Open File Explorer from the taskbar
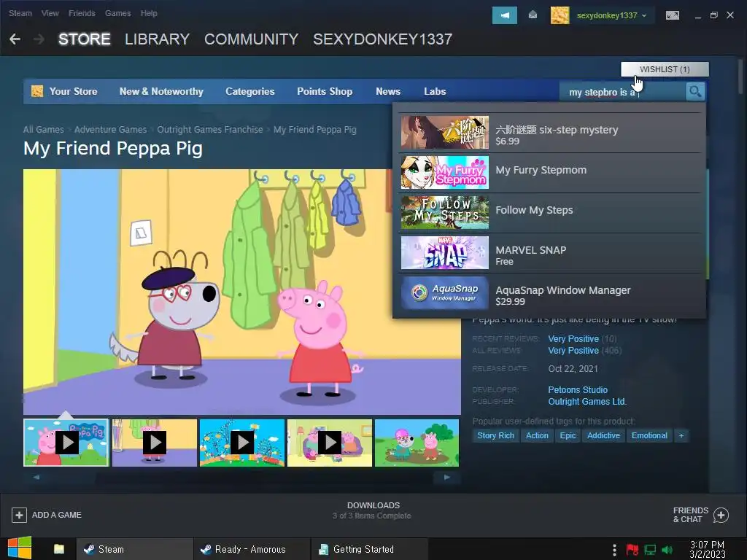747x560 pixels. coord(58,549)
